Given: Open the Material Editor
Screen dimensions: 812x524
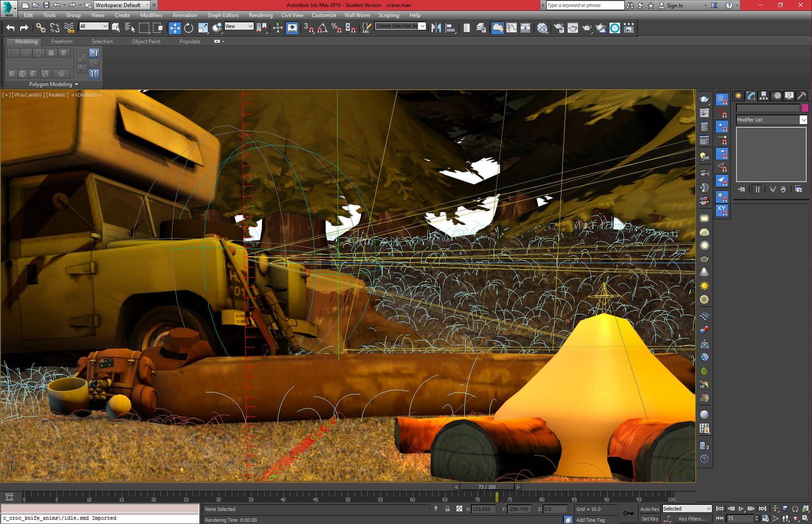Looking at the screenshot, I should pos(542,28).
